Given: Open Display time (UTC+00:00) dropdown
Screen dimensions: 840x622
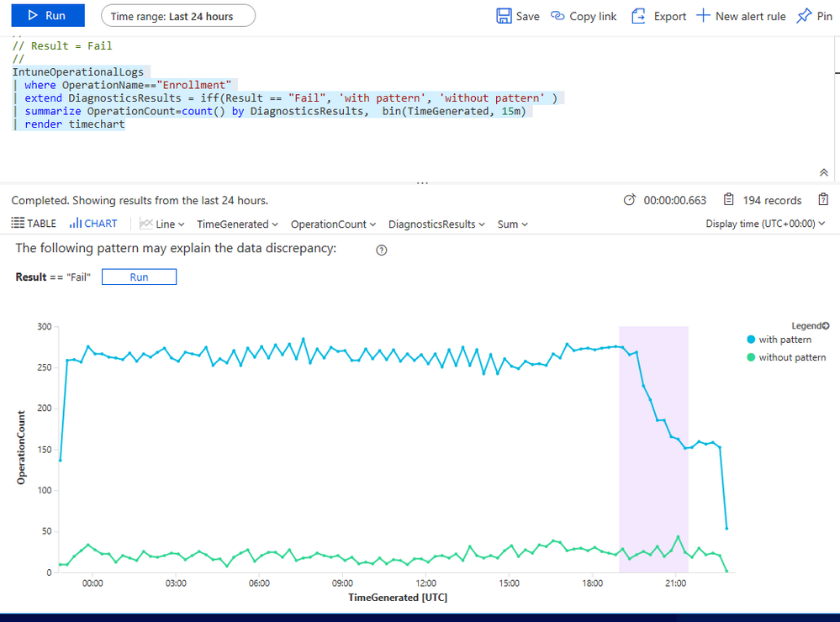Looking at the screenshot, I should (765, 224).
